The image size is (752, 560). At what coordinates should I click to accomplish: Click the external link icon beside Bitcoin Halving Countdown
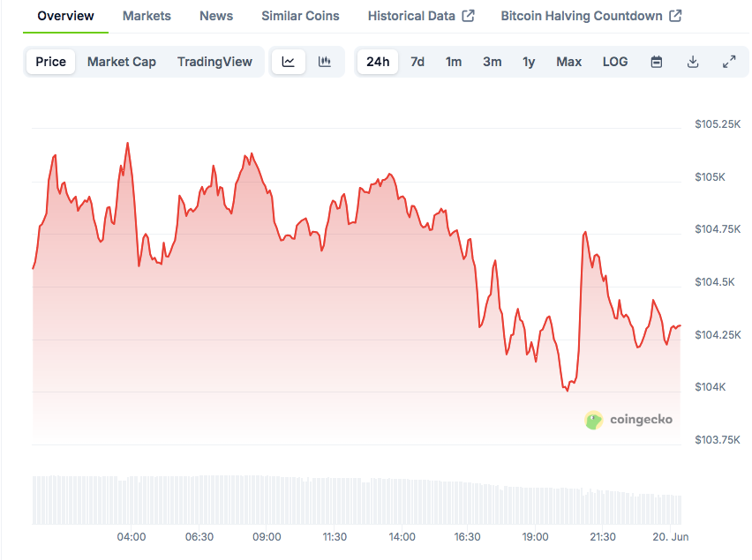675,16
